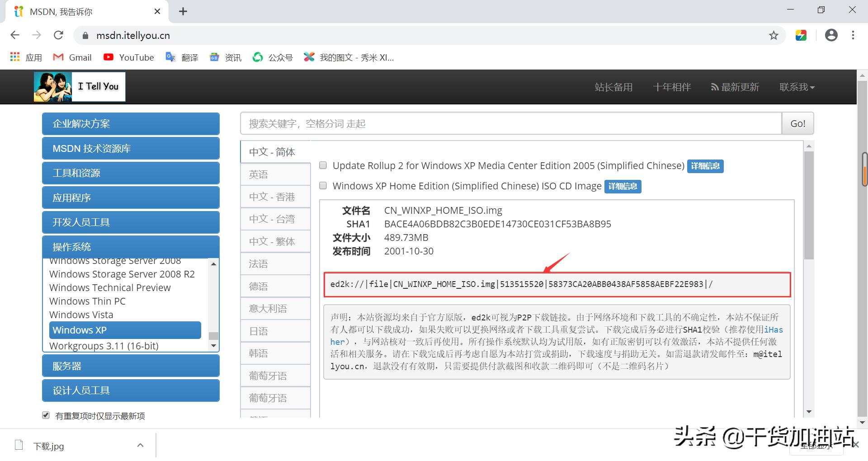The image size is (868, 461).
Task: Check the Windows XP Home Edition checkbox
Action: [x=323, y=185]
